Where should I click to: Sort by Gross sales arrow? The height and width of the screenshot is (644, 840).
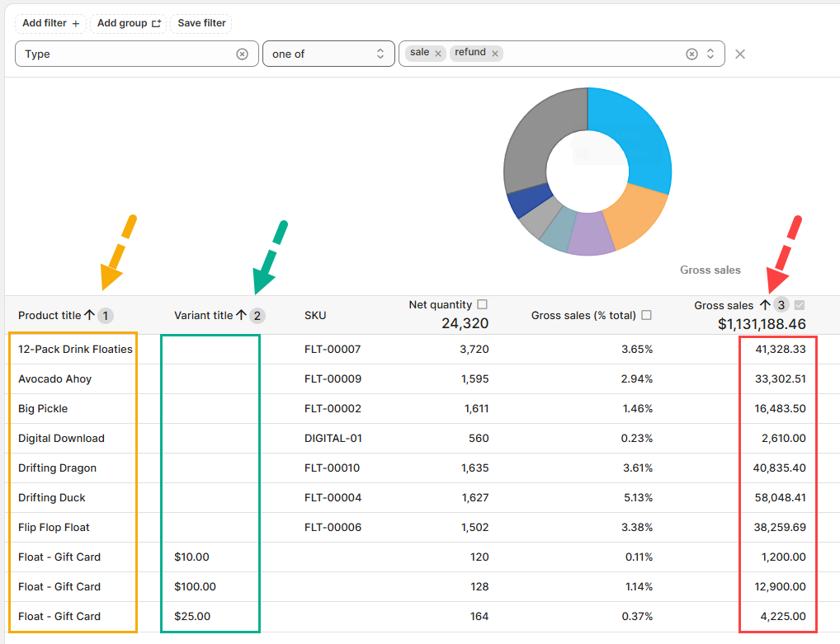click(x=765, y=305)
